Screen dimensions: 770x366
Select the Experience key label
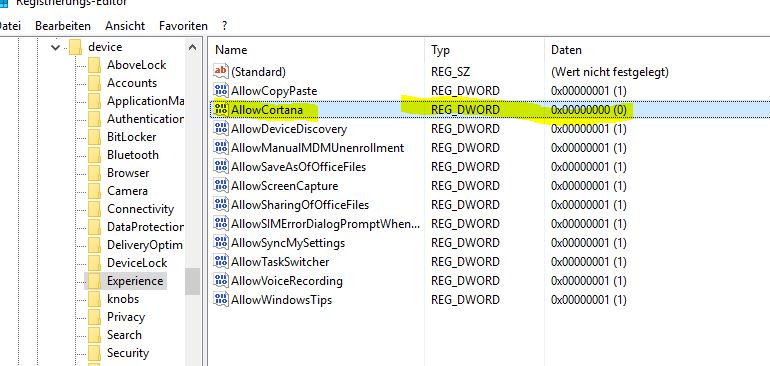(135, 281)
